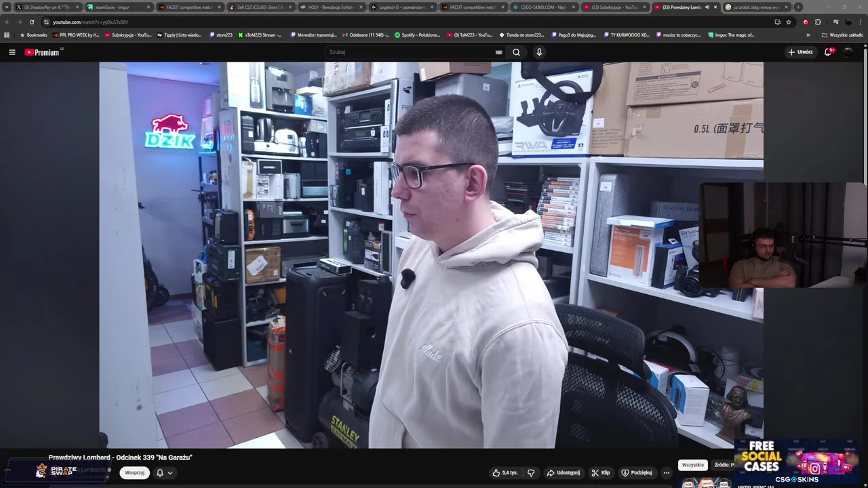Open the TY KURWOOOO XD bookmark
This screenshot has width=868, height=488.
click(x=626, y=35)
